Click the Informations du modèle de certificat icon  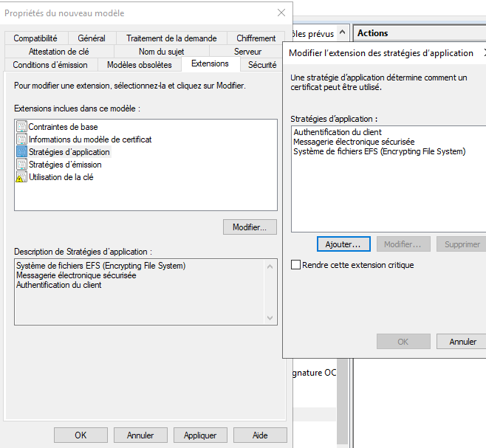21,139
